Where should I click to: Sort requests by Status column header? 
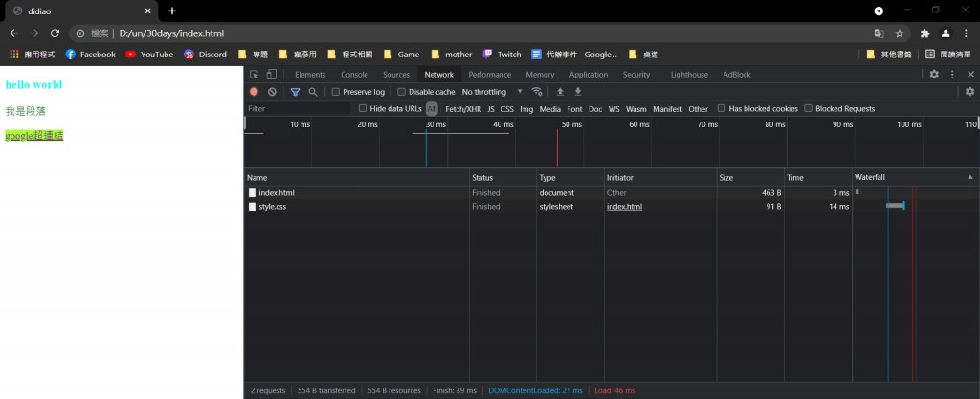tap(502, 177)
